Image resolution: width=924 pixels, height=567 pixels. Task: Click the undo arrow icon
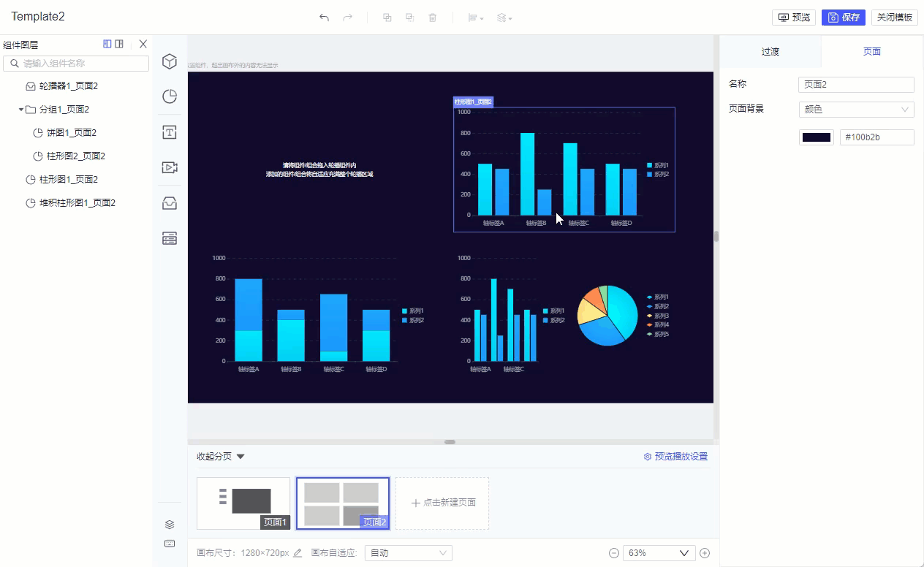(324, 18)
